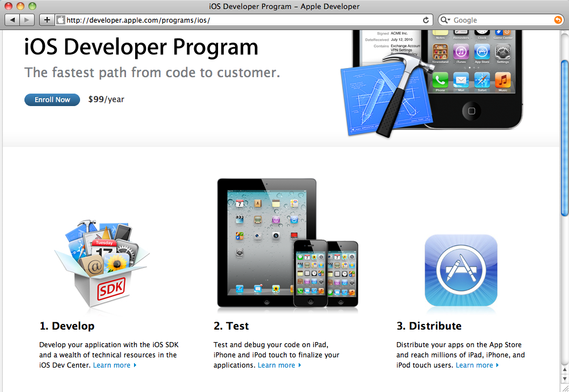Click the Mail app icon on hero iPhone
Viewport: 569px width, 392px height.
click(461, 80)
